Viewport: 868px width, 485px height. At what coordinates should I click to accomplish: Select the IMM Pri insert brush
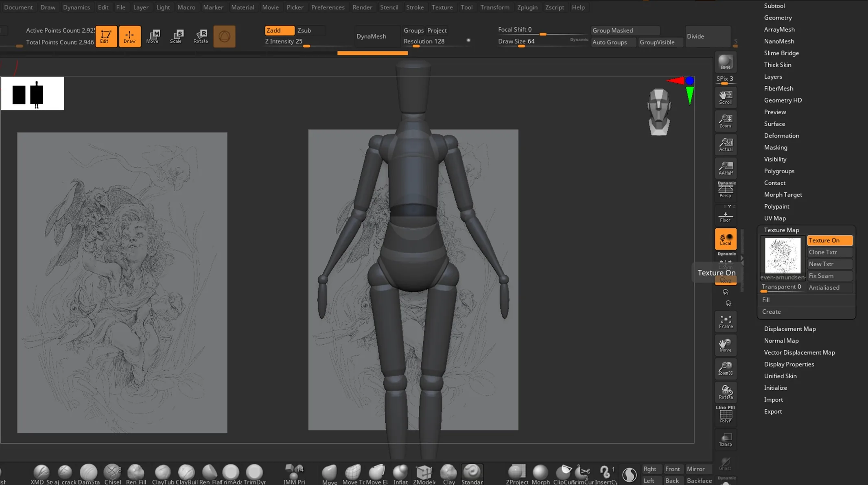click(x=294, y=474)
